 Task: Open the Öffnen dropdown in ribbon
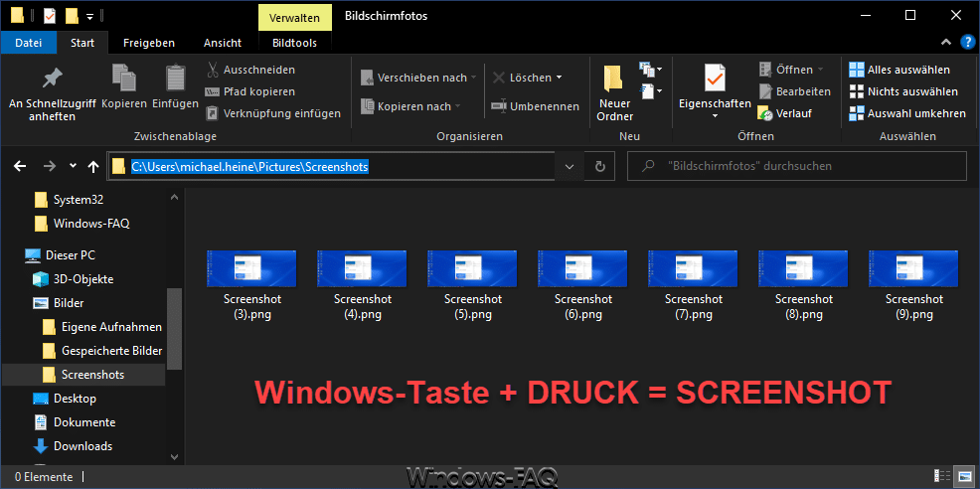coord(791,70)
